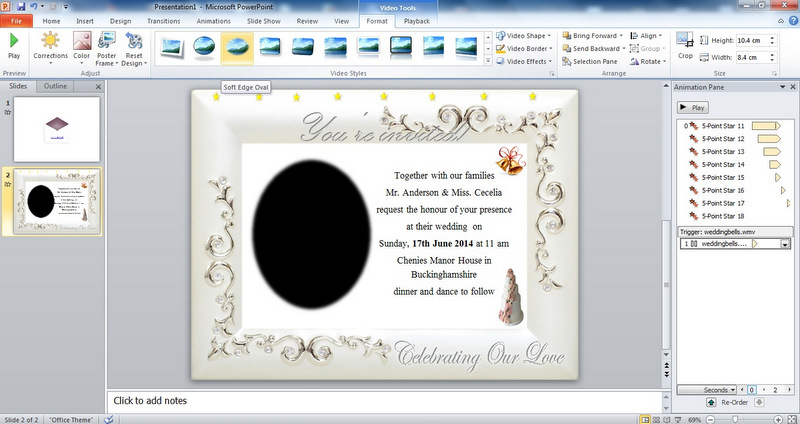Select the Crop tool
800x424 pixels.
pyautogui.click(x=685, y=46)
